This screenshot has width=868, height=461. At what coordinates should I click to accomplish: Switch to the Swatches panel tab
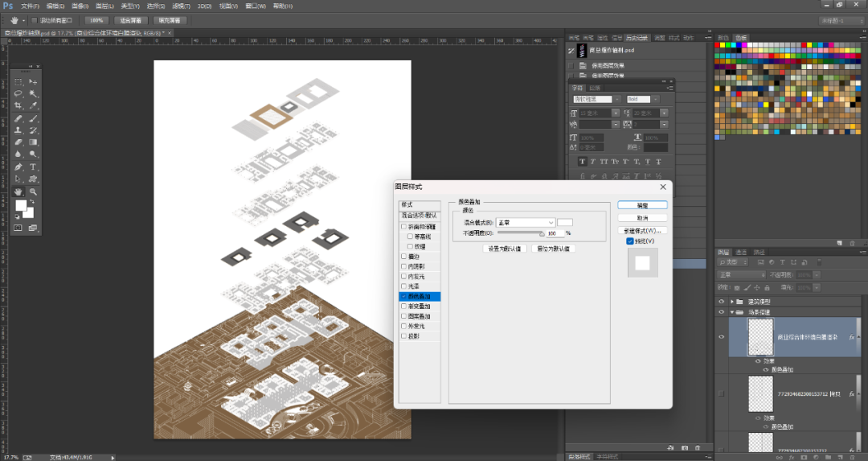pyautogui.click(x=741, y=38)
